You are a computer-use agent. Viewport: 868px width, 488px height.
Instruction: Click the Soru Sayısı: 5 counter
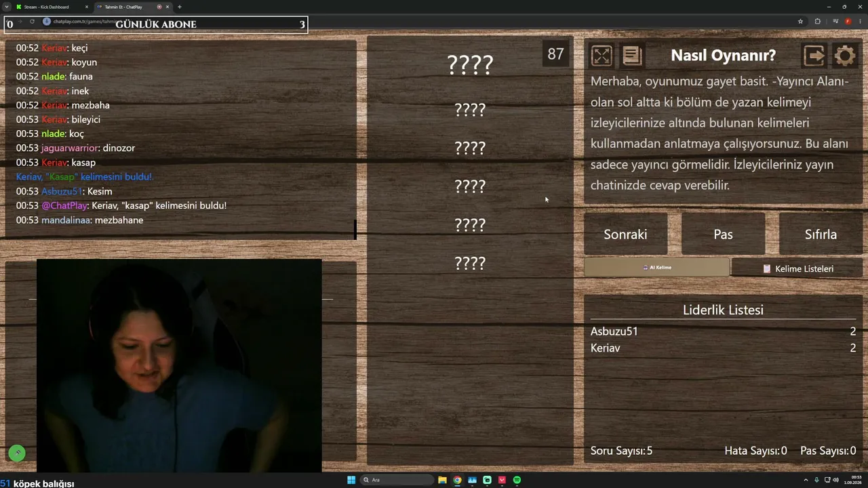point(621,451)
